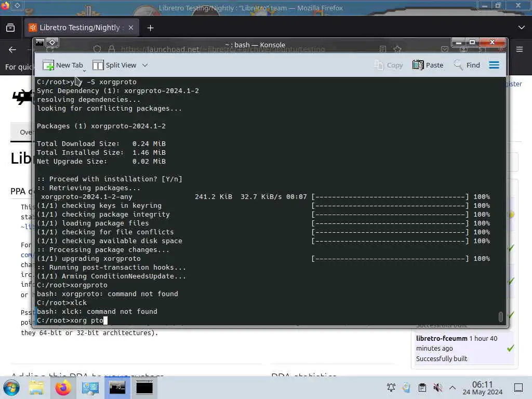
Task: Open the Konsole hamburger menu
Action: click(x=494, y=65)
